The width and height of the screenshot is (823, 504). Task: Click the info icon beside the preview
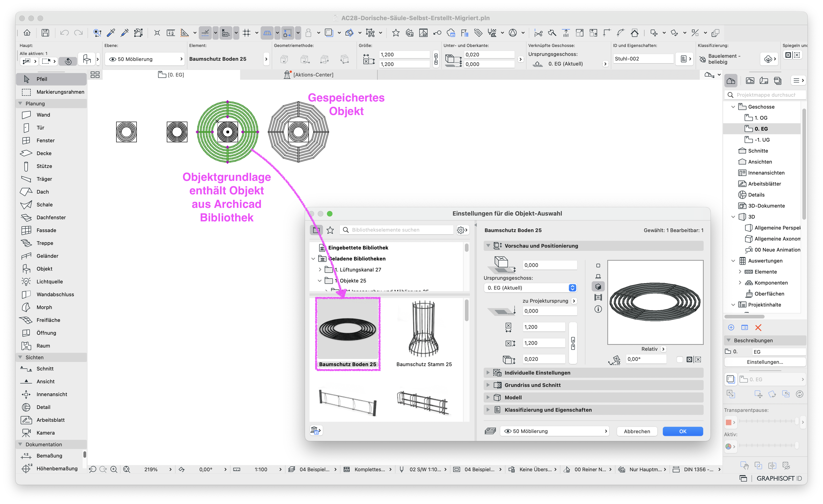[x=598, y=309]
